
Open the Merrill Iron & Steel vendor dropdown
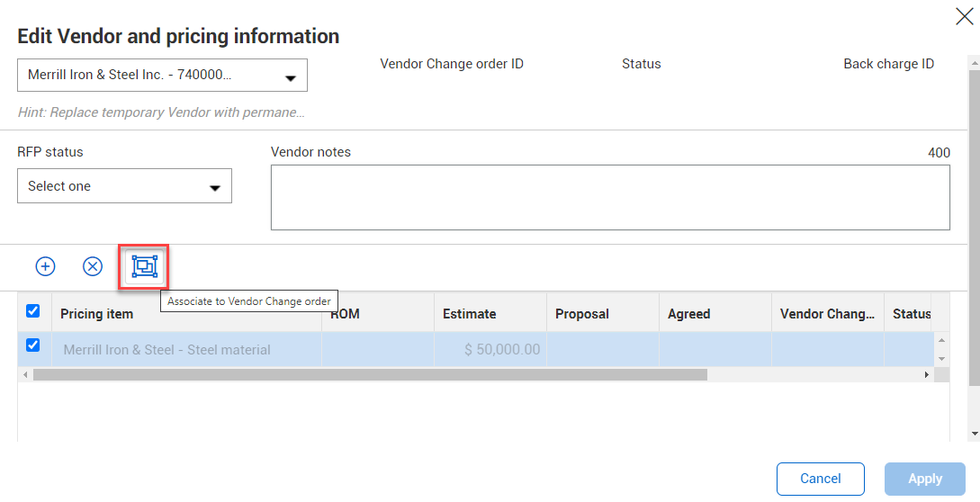click(x=162, y=76)
